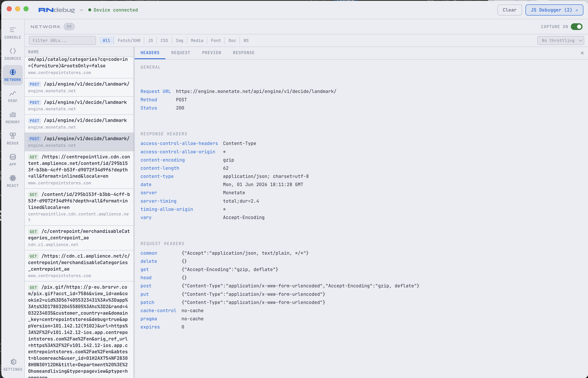Click the content-type application/json value

point(266,176)
